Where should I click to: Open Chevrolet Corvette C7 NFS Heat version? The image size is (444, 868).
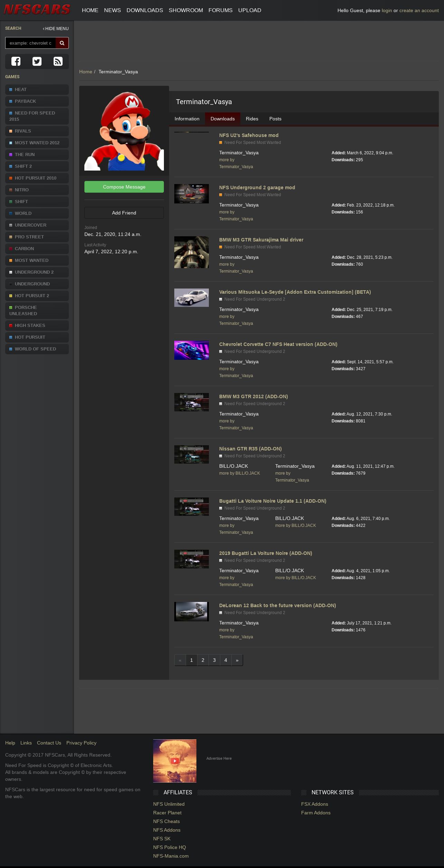[278, 344]
